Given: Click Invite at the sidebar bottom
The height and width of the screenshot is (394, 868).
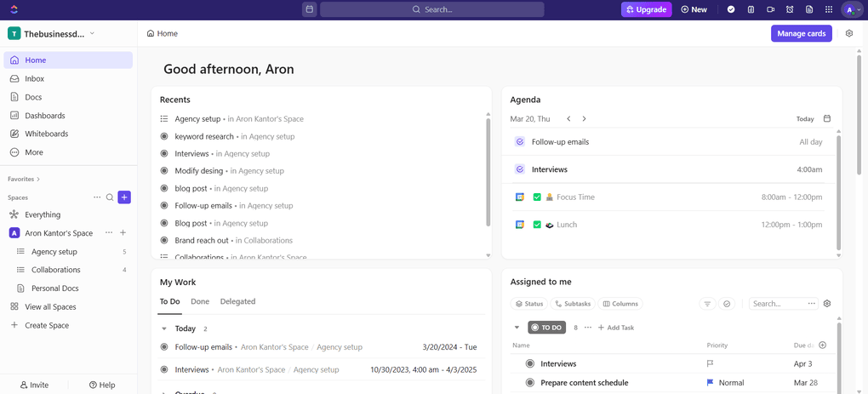Looking at the screenshot, I should click(x=34, y=385).
